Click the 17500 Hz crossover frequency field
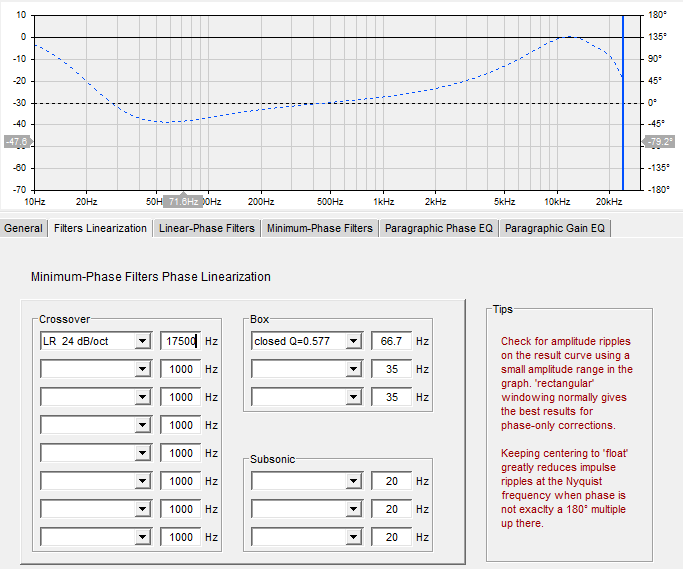This screenshot has height=569, width=683. click(x=180, y=341)
